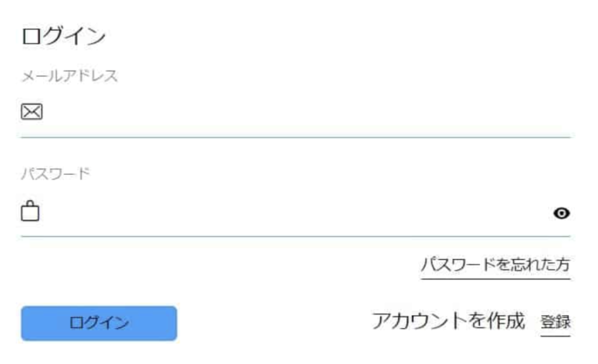Show the hidden password characters
598x364 pixels.
tap(561, 213)
